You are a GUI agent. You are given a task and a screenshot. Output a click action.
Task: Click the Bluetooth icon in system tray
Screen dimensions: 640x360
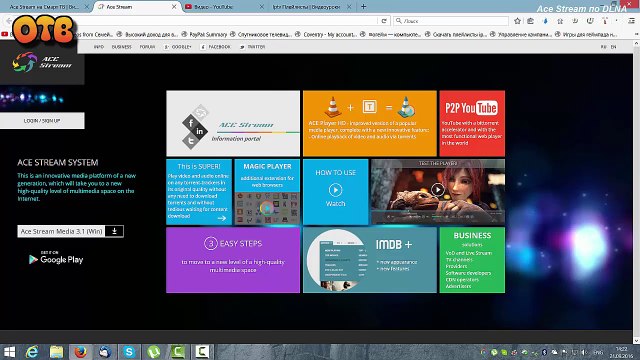[x=544, y=352]
